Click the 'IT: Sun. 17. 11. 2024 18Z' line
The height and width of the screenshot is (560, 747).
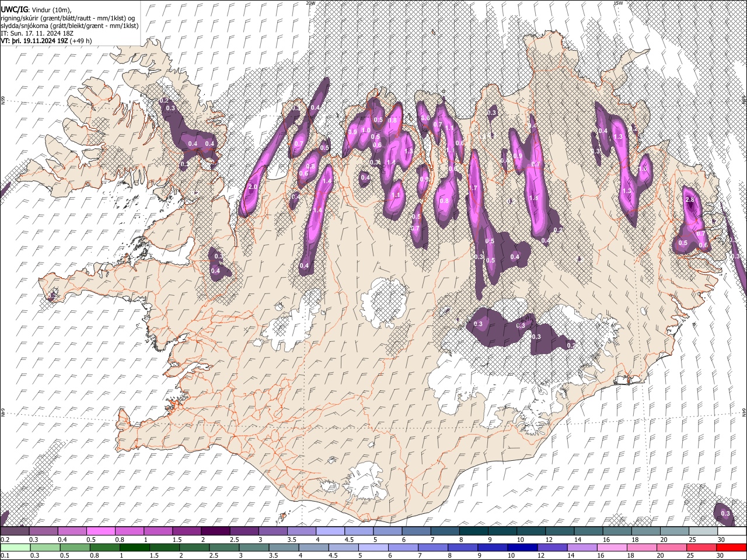pos(37,33)
